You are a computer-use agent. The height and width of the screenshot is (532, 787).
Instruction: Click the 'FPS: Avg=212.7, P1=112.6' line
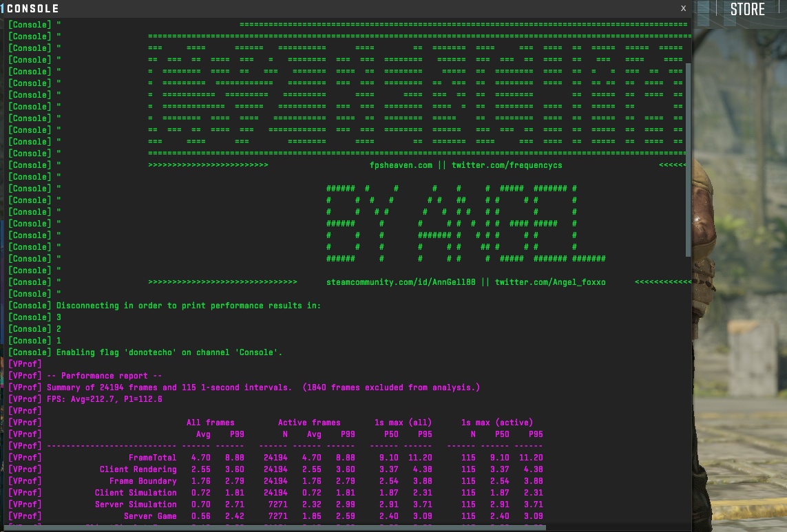(x=105, y=399)
